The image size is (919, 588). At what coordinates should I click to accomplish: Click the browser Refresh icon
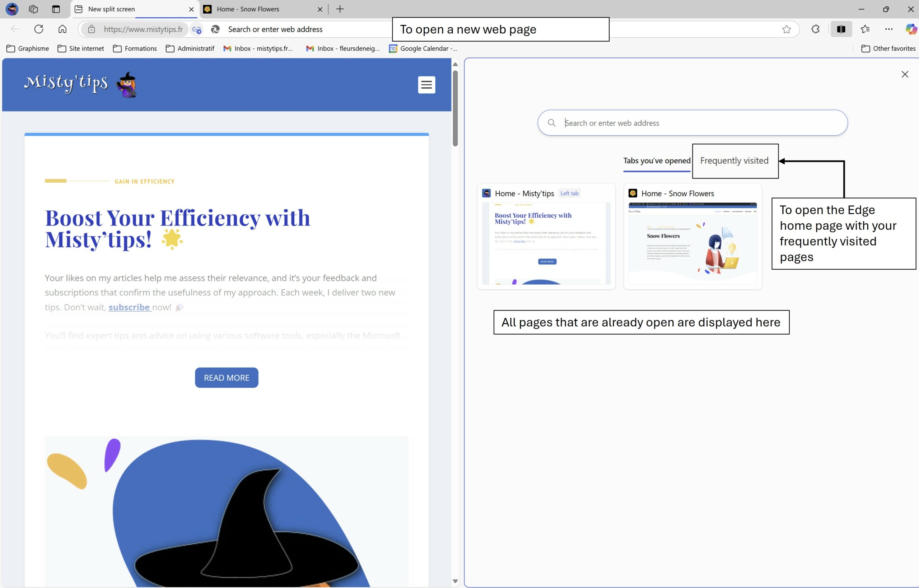pos(38,29)
